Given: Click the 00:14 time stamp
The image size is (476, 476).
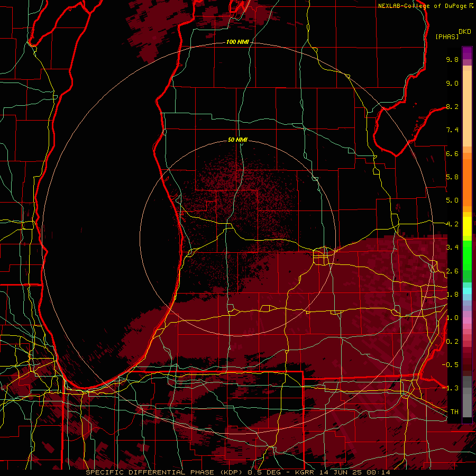Looking at the screenshot, I should pos(378,472).
